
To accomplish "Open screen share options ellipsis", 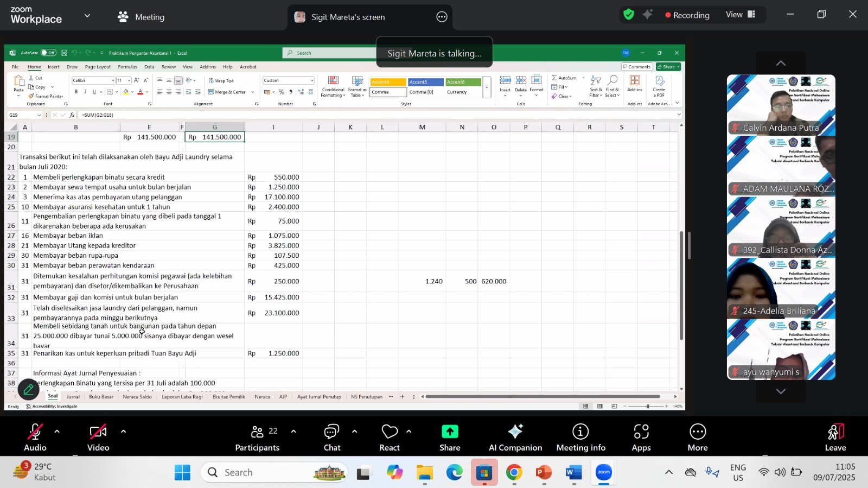I will coord(442,17).
